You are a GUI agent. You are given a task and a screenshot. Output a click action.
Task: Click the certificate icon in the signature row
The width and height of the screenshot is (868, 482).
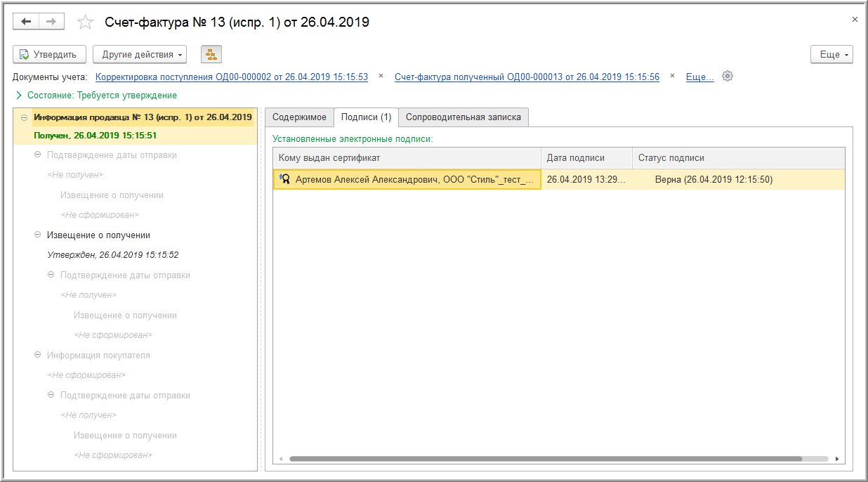[285, 180]
